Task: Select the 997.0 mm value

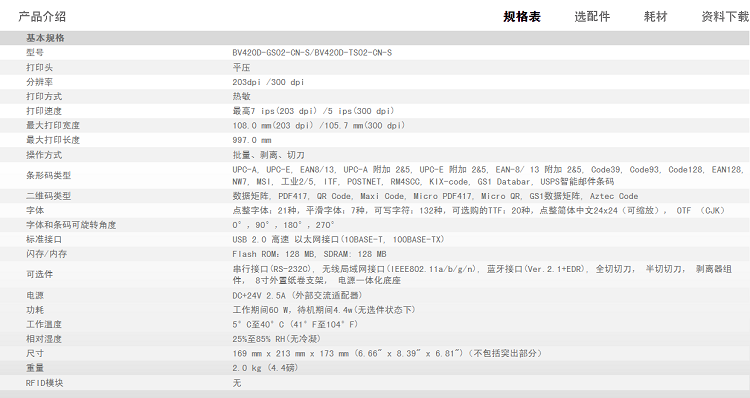Action: (x=252, y=140)
